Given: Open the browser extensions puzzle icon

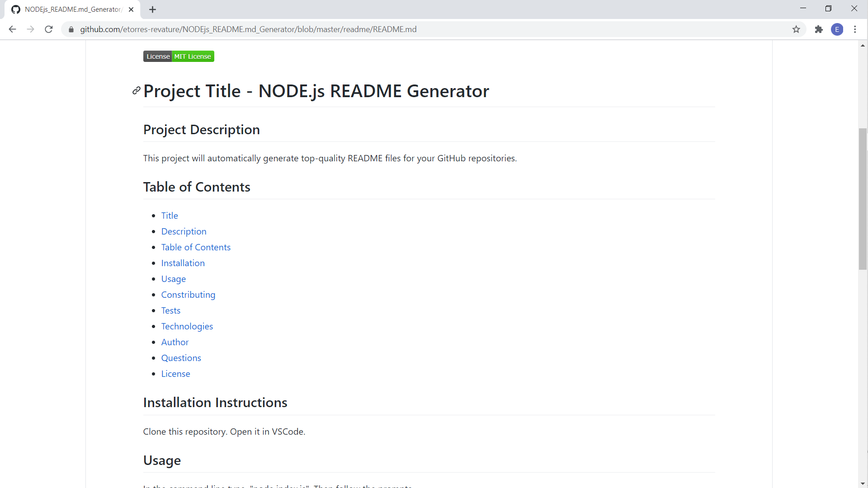Looking at the screenshot, I should point(819,29).
